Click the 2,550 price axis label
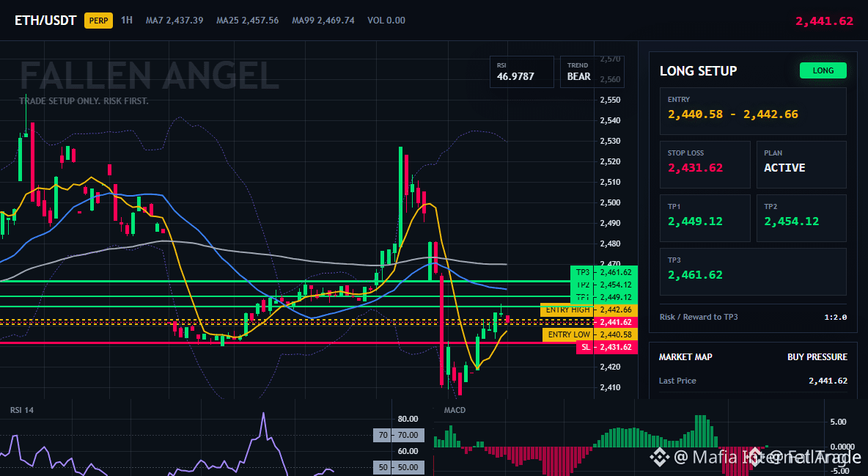Screen dimensions: 868x476 click(610, 100)
